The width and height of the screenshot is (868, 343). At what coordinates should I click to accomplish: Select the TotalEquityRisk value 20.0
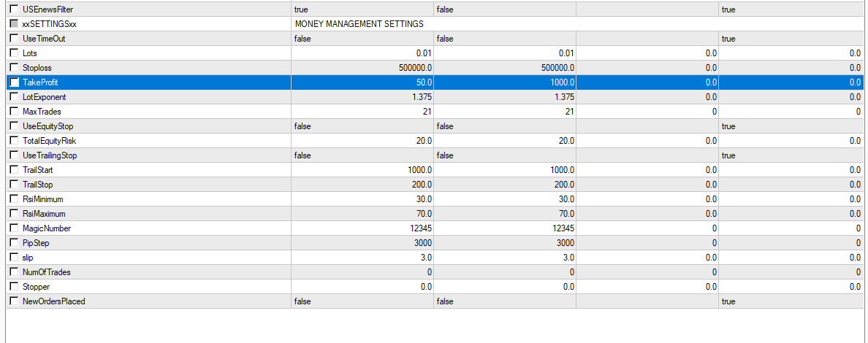coord(362,141)
